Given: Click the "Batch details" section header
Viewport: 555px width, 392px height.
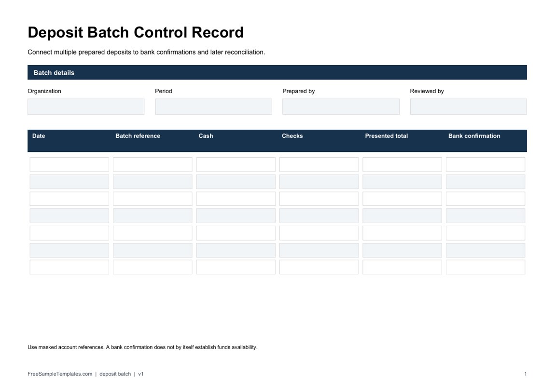Looking at the screenshot, I should (277, 72).
